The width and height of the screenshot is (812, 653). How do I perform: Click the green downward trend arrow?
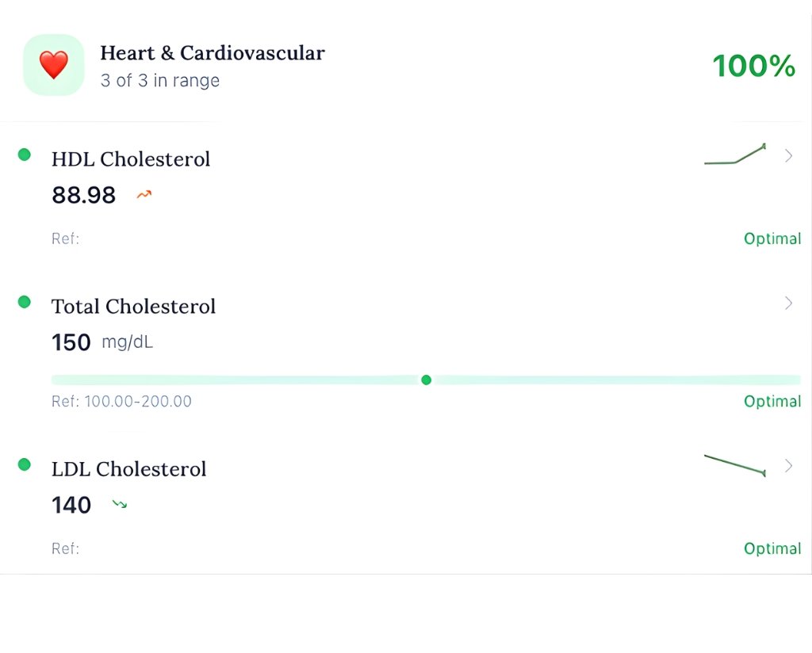[120, 503]
